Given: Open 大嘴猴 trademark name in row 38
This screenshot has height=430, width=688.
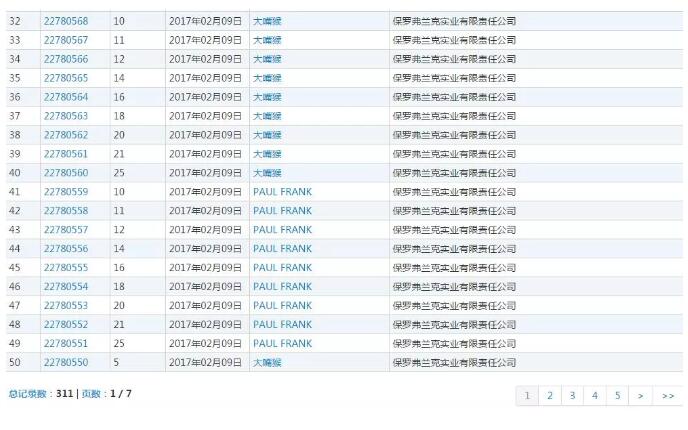Looking at the screenshot, I should tap(267, 135).
